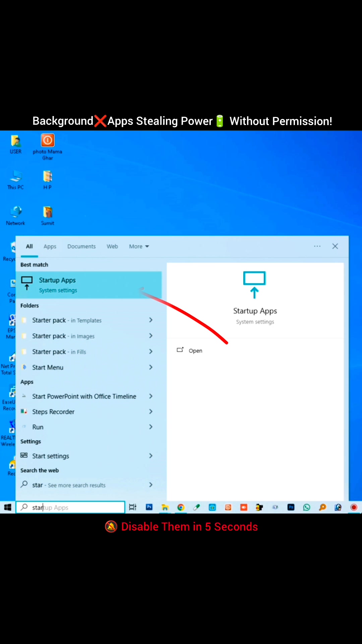Select the USER desktop icon
The height and width of the screenshot is (644, 362).
16,144
